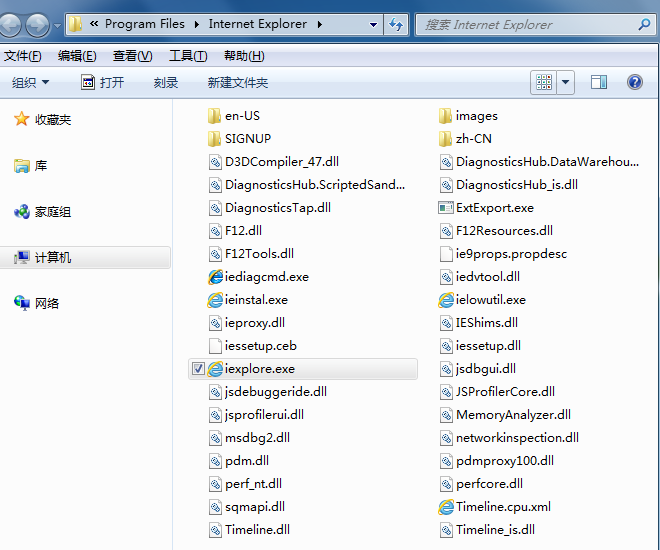Click the iexplore.exe Internet Explorer icon
This screenshot has height=550, width=660.
click(215, 369)
